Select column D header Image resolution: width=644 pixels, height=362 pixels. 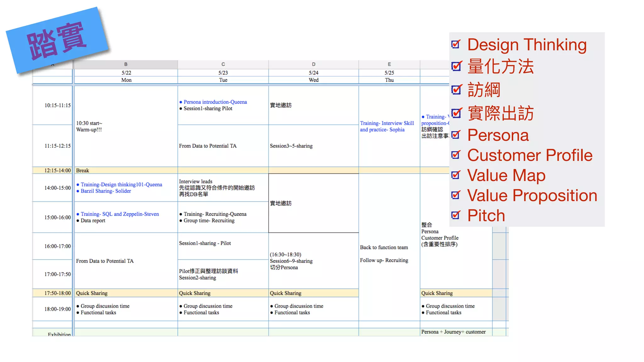(x=314, y=64)
